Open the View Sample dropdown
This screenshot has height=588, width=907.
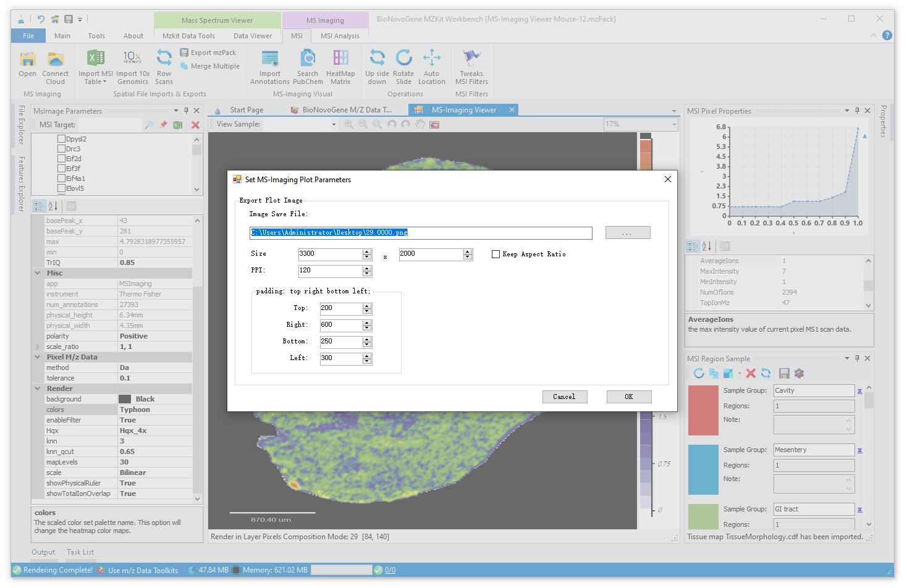pyautogui.click(x=334, y=124)
